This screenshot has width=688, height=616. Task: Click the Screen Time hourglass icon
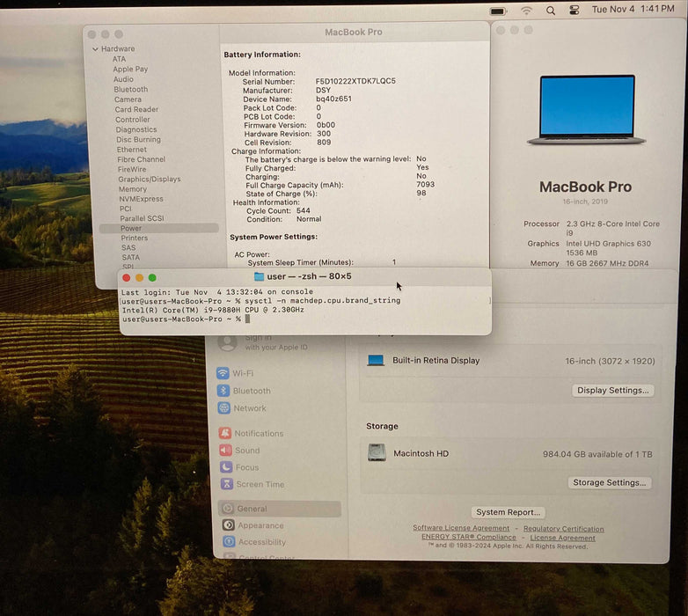tap(227, 484)
